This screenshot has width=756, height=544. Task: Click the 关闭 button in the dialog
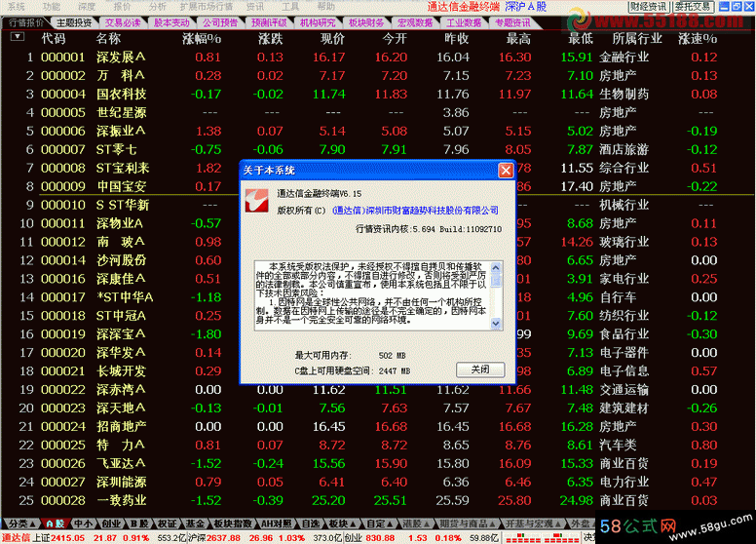[x=480, y=369]
